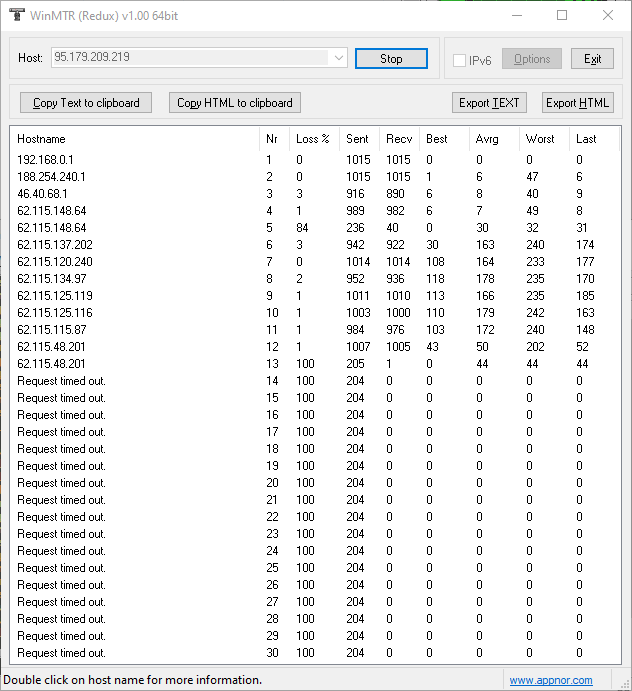
Task: Click Export TEXT button
Action: click(489, 103)
